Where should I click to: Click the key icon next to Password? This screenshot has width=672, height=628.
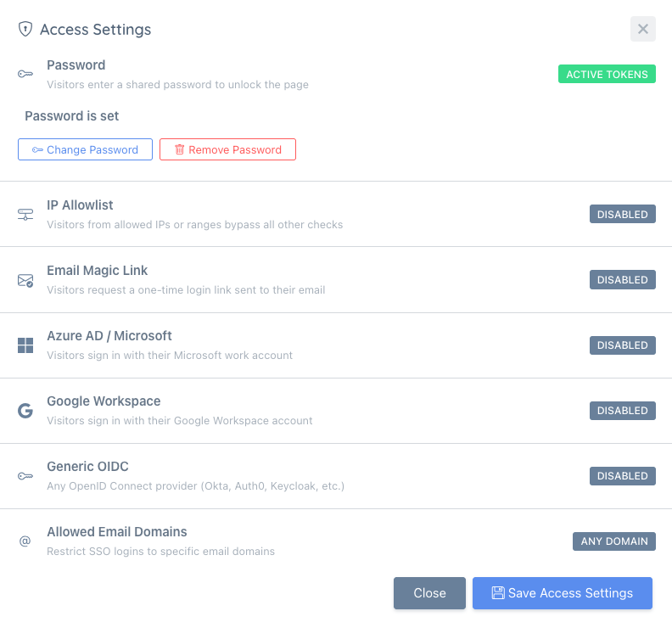tap(25, 74)
